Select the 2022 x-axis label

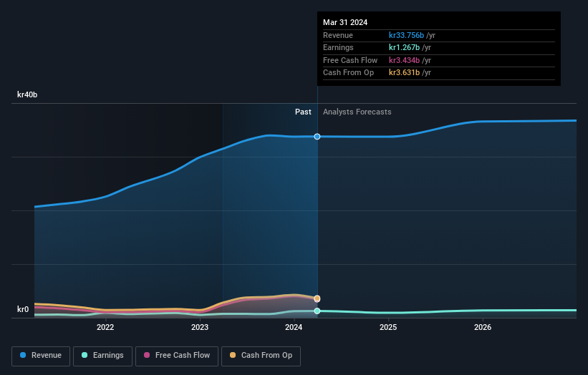click(x=105, y=327)
